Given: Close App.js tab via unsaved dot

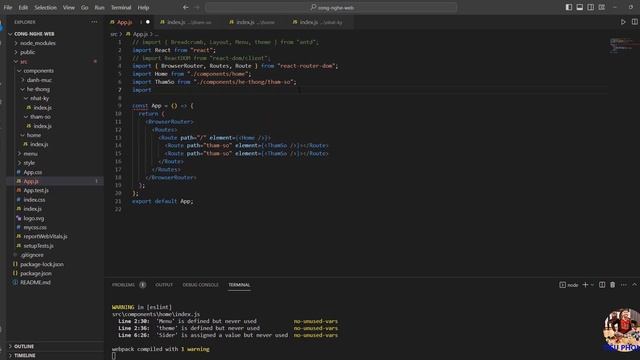Looking at the screenshot, I should point(148,22).
